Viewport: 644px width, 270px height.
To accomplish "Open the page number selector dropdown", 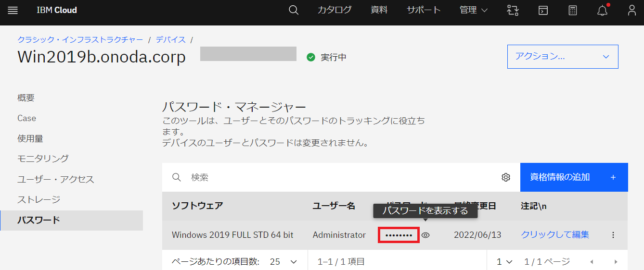I will point(504,262).
